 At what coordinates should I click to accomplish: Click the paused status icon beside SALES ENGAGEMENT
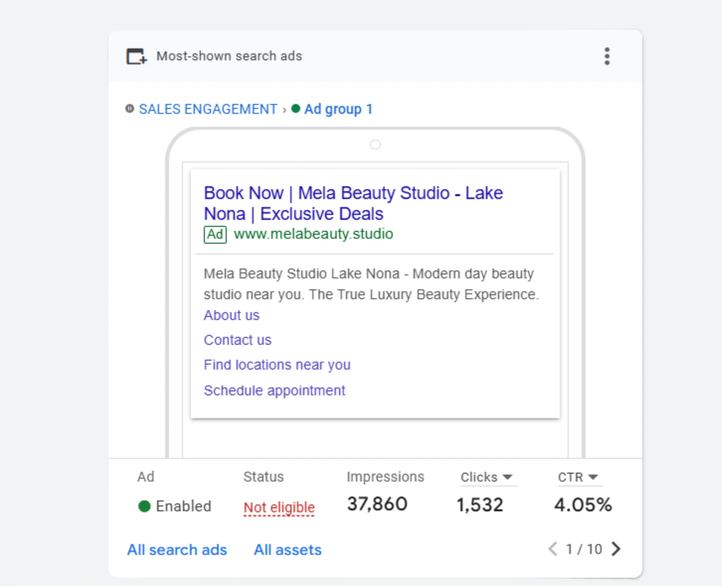130,109
